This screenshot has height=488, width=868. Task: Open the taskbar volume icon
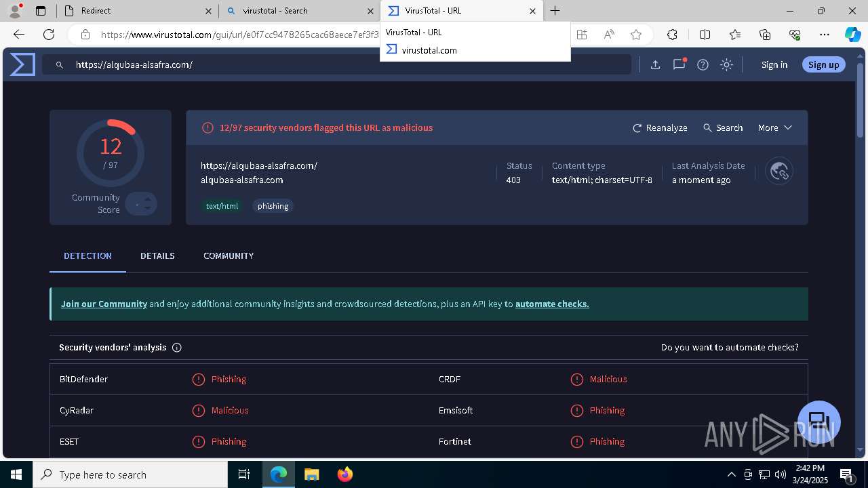(x=781, y=474)
